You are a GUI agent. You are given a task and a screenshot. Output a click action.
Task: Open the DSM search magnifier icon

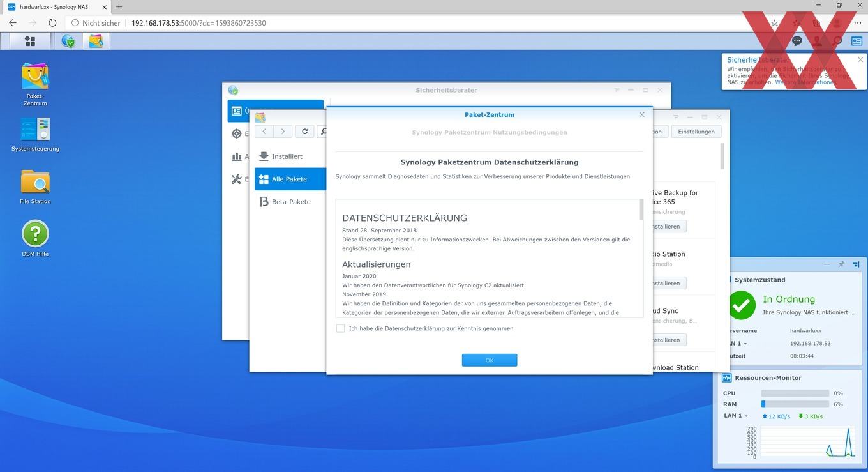point(837,41)
